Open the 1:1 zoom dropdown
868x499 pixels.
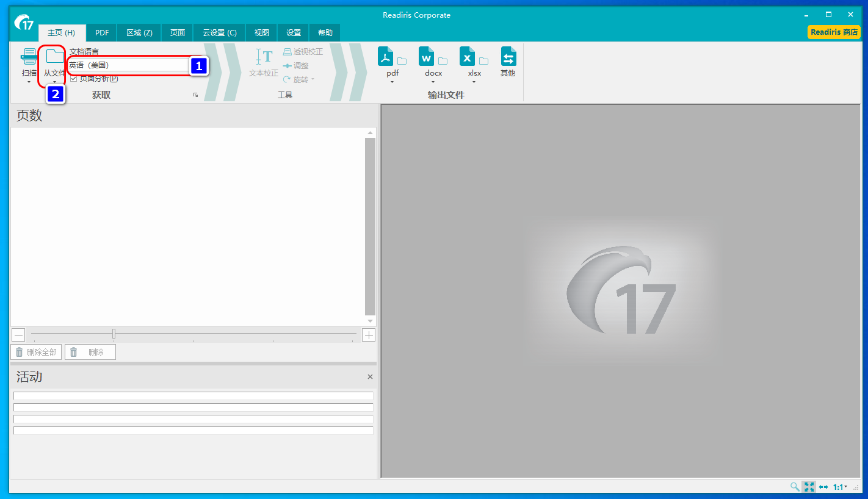click(841, 487)
